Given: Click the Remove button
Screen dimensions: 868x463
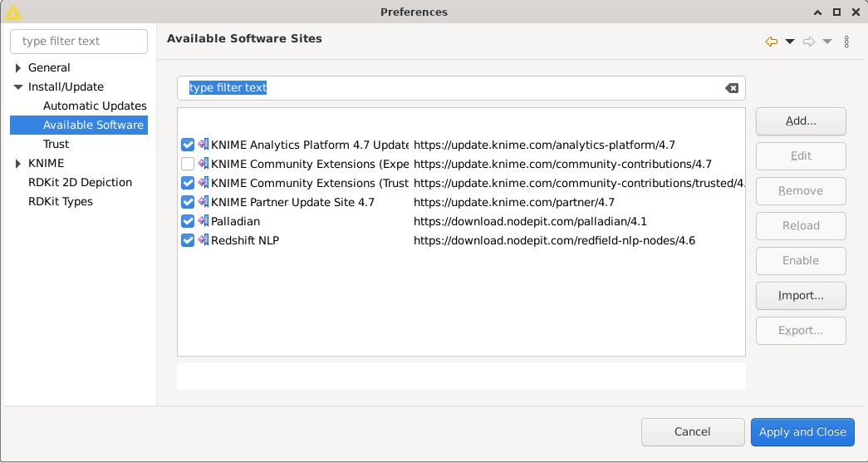Looking at the screenshot, I should click(801, 191).
